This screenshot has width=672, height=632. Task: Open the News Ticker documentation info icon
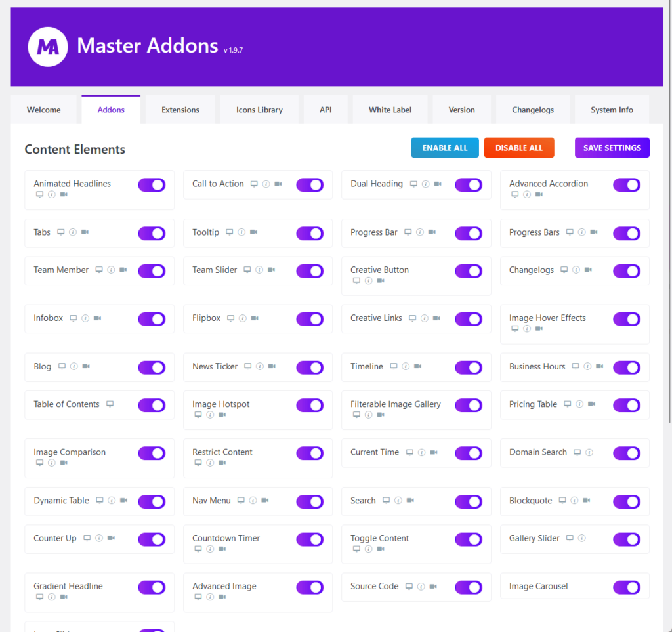(x=260, y=366)
